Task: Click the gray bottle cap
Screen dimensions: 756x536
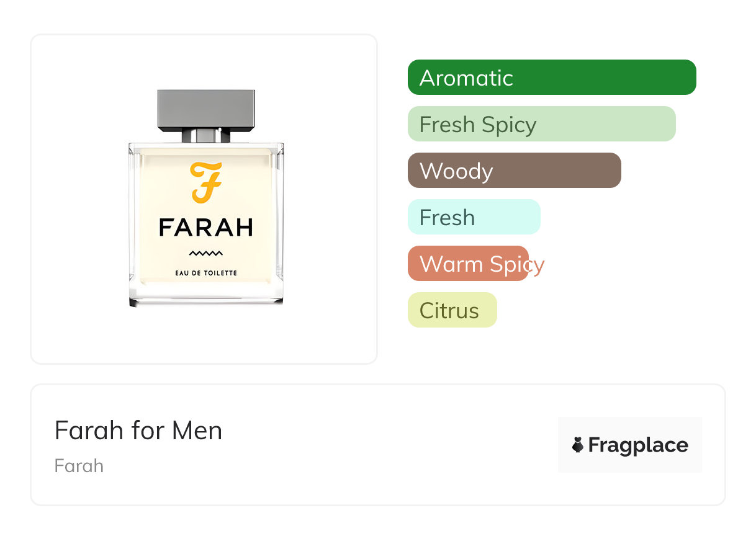Action: (x=205, y=110)
